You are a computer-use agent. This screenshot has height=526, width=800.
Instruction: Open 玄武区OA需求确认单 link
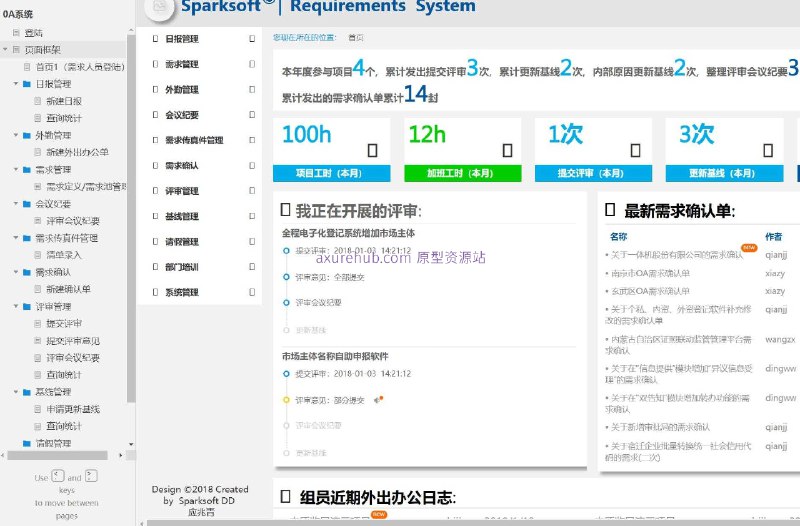click(x=651, y=291)
